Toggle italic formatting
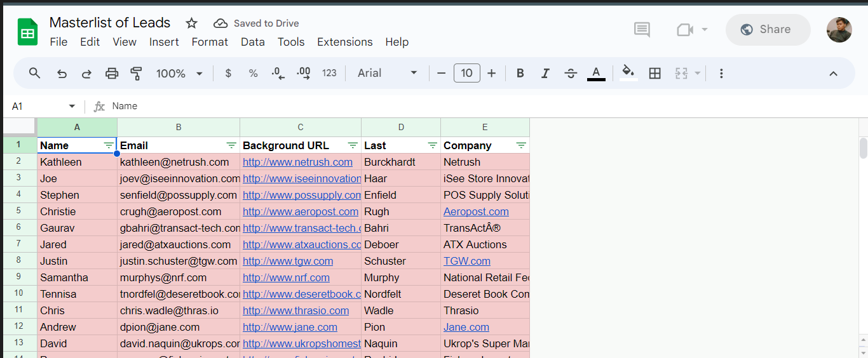868x358 pixels. (545, 74)
